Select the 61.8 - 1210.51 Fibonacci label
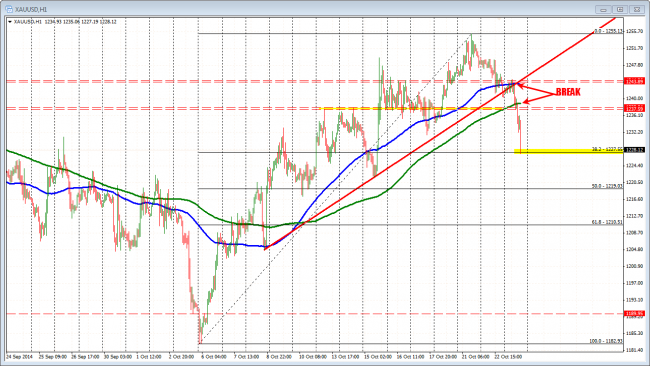650x366 pixels. click(607, 222)
